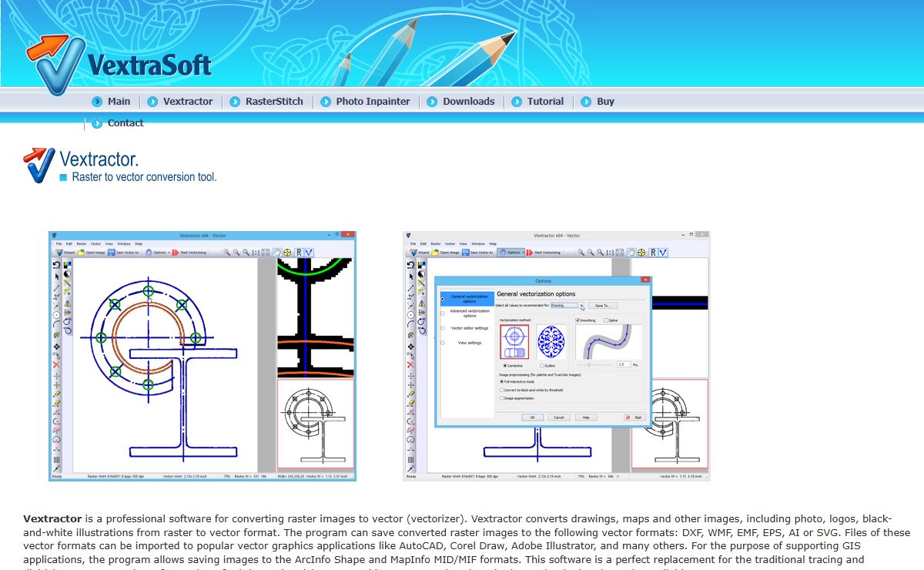
Task: Click Save Vector As in left screenshot
Action: 123,253
